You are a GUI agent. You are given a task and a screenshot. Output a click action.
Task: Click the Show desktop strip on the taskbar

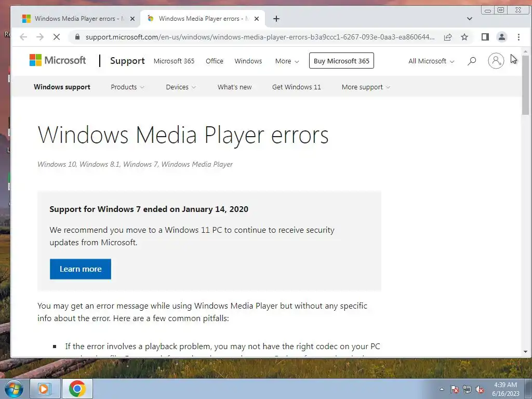coord(528,389)
